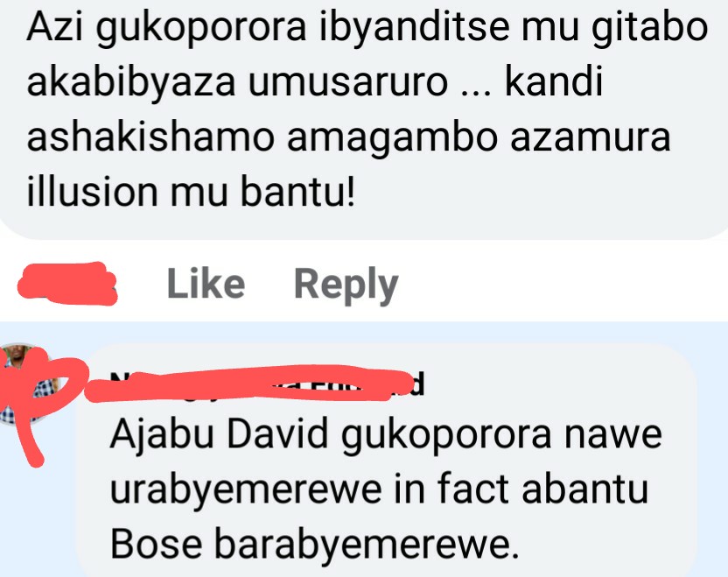Image resolution: width=728 pixels, height=577 pixels.
Task: Click the word 'urabyemerewe' in the reply
Action: 246,490
